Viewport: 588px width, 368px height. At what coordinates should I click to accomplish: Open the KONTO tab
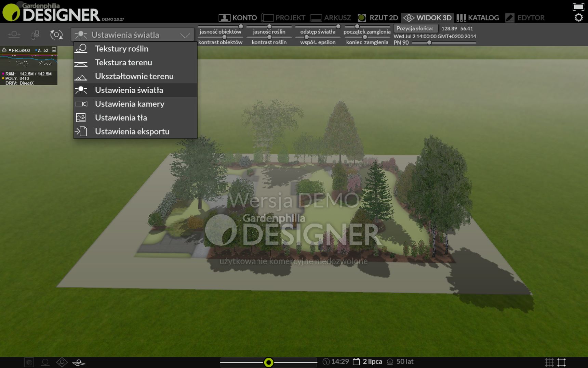(x=238, y=18)
